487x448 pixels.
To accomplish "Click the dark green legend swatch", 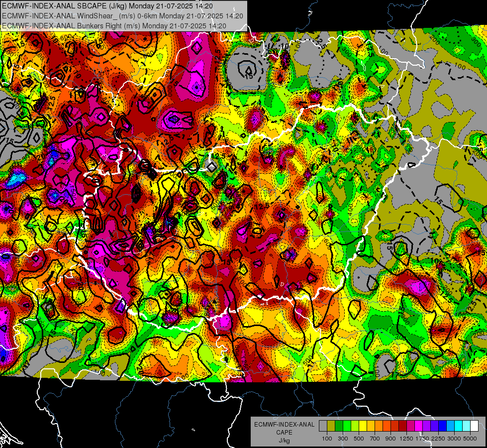I will [339, 426].
